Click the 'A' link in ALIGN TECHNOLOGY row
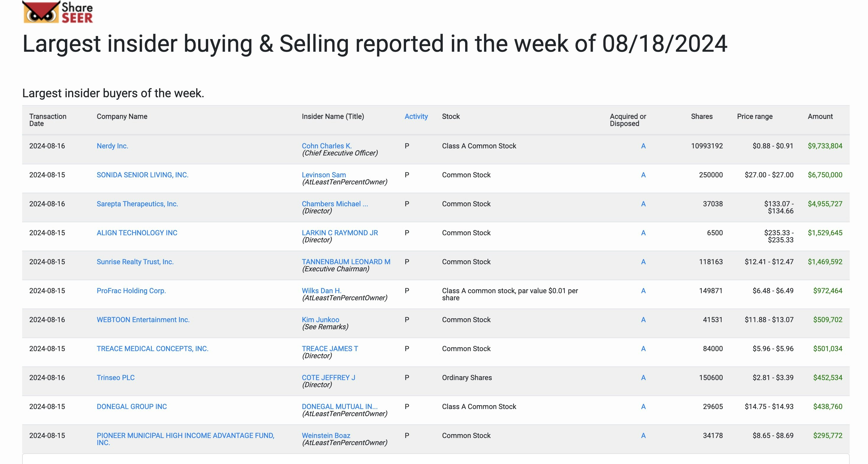 [643, 233]
